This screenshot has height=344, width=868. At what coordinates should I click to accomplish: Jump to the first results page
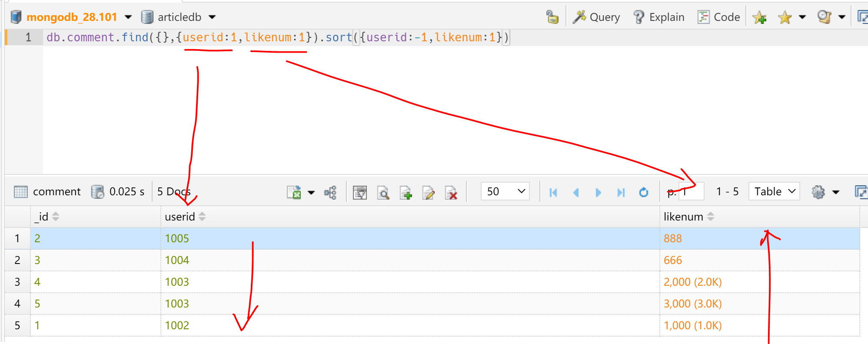[x=553, y=192]
